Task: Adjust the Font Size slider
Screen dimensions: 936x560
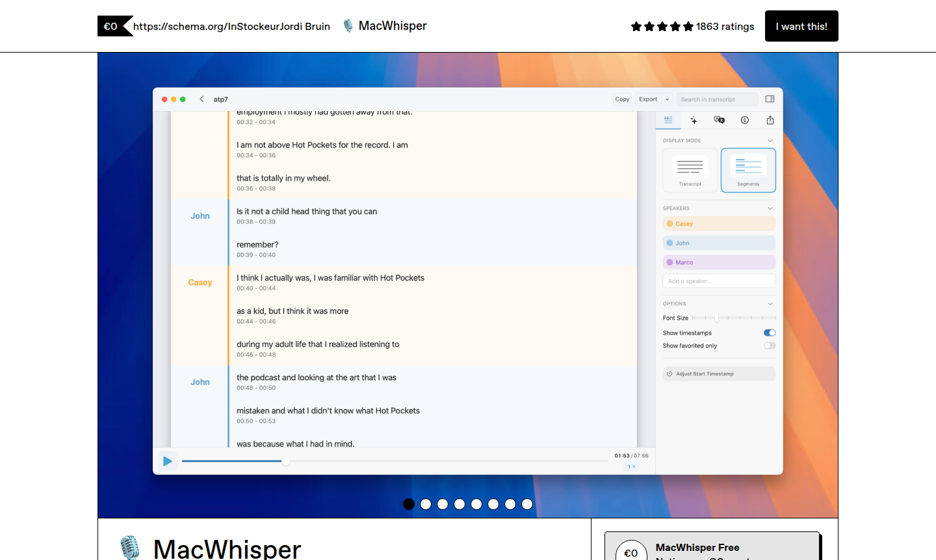Action: coord(717,318)
